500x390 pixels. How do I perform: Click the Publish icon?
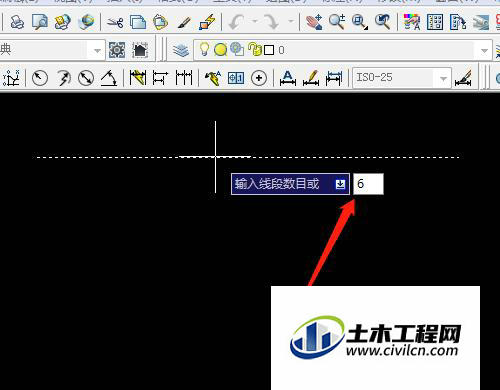(x=63, y=22)
